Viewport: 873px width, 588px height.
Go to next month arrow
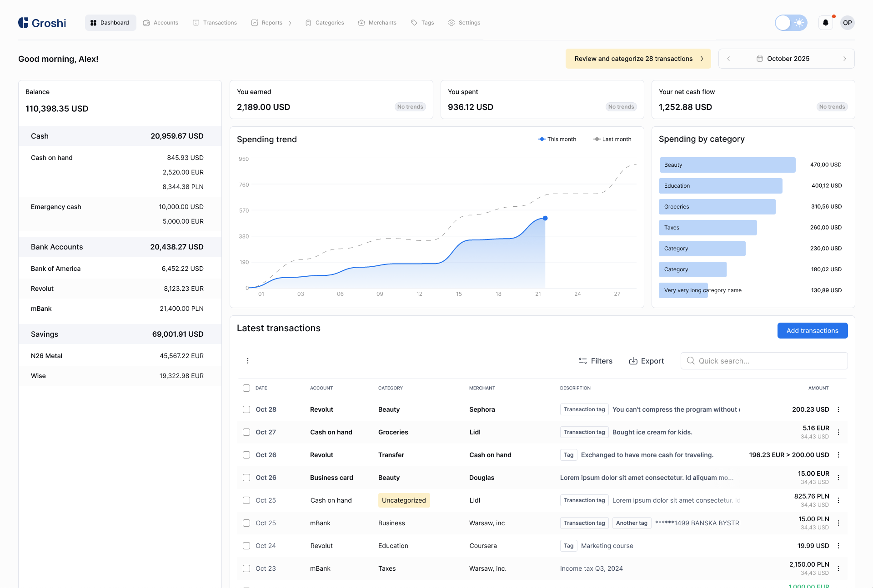point(844,59)
